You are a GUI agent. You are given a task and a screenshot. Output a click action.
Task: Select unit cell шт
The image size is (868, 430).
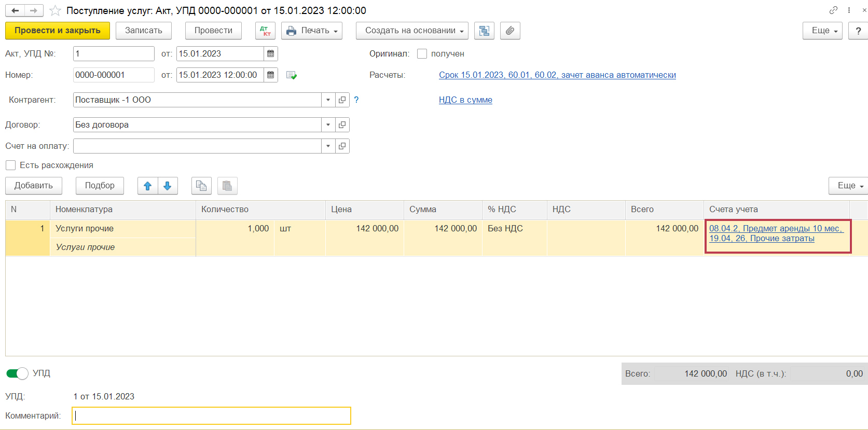pyautogui.click(x=300, y=229)
